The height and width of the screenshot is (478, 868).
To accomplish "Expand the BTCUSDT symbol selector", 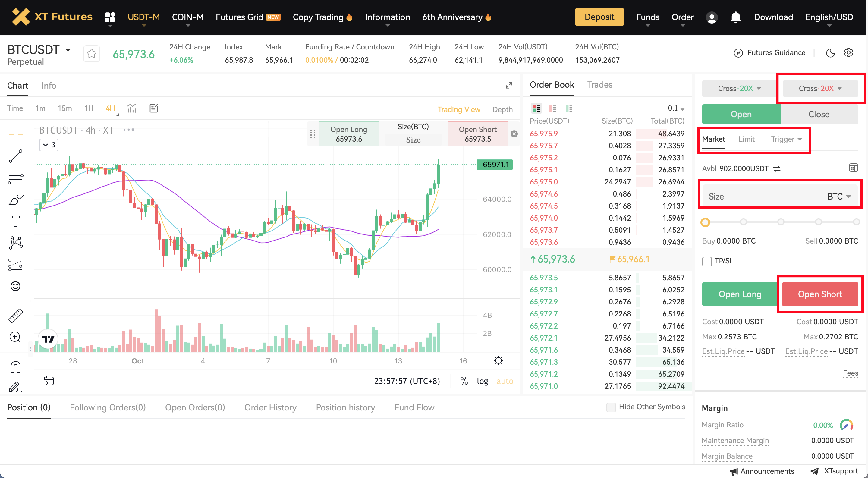I will pos(68,50).
